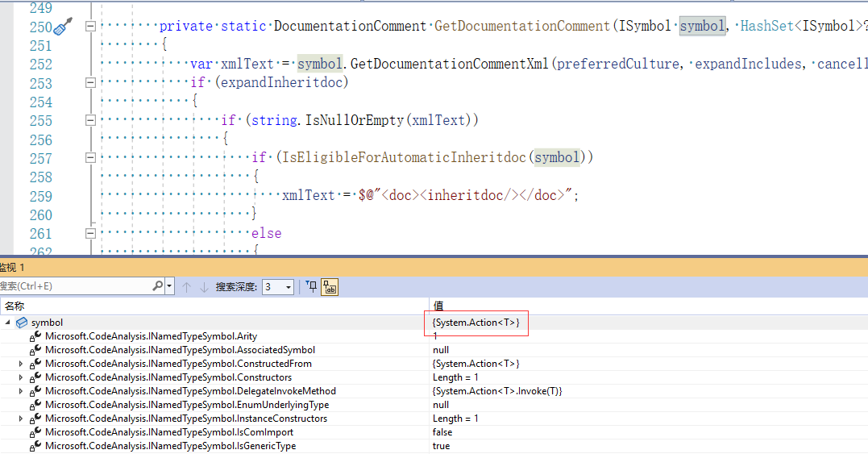Collapse the else block at line 261
This screenshot has height=454, width=868.
[90, 234]
